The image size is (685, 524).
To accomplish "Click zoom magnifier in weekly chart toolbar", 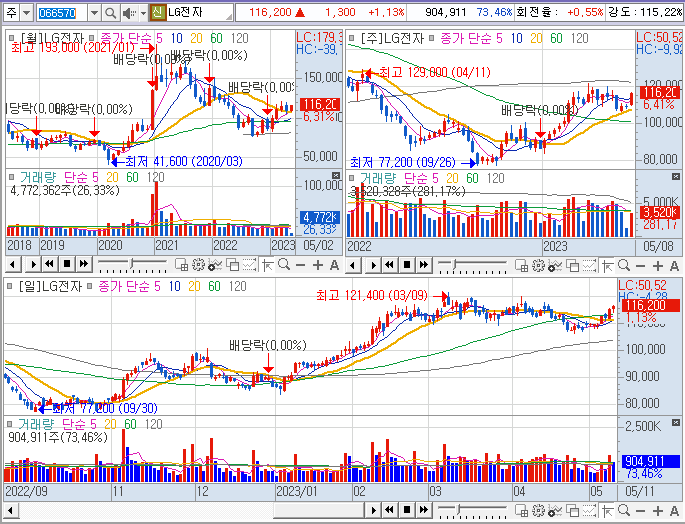I will 624,265.
